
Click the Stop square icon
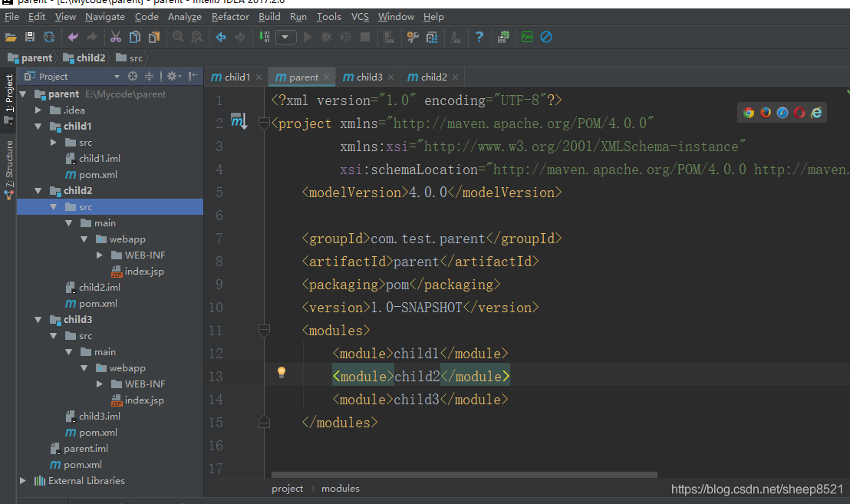click(365, 38)
